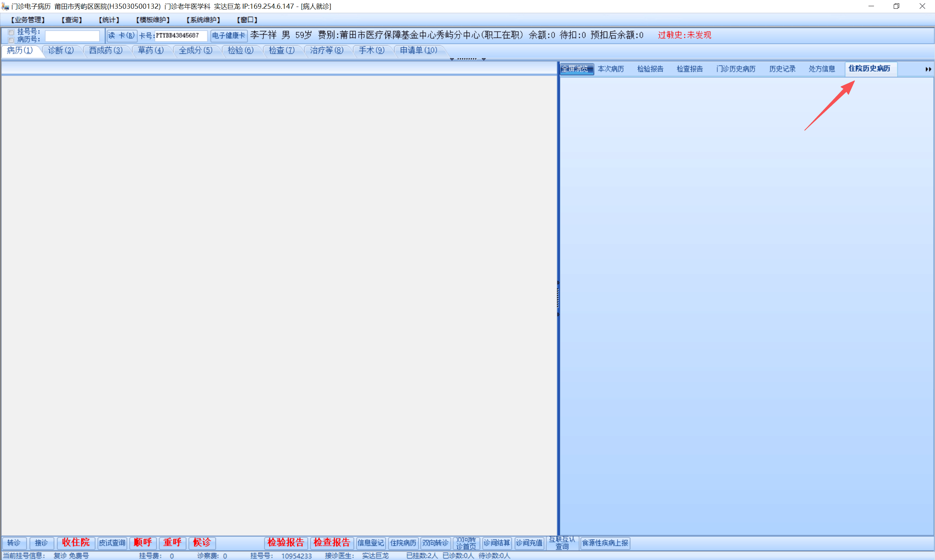
Task: Open 食源性疾病上报 report button
Action: pyautogui.click(x=605, y=542)
